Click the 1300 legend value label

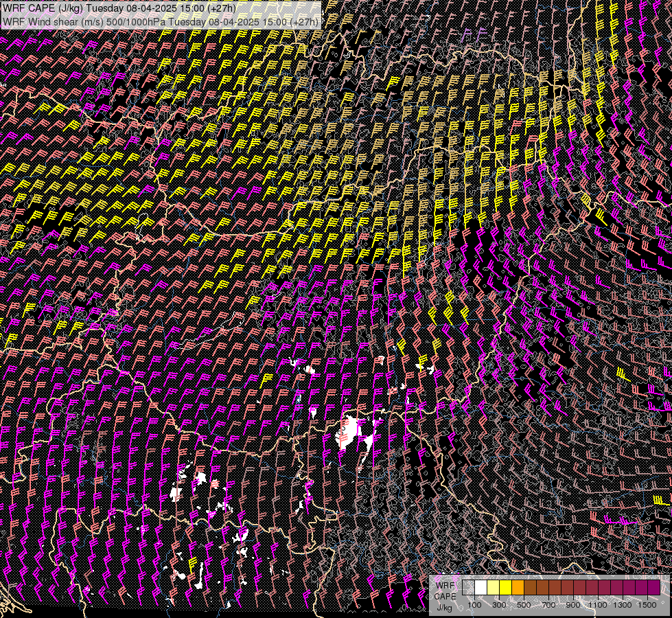tap(623, 605)
